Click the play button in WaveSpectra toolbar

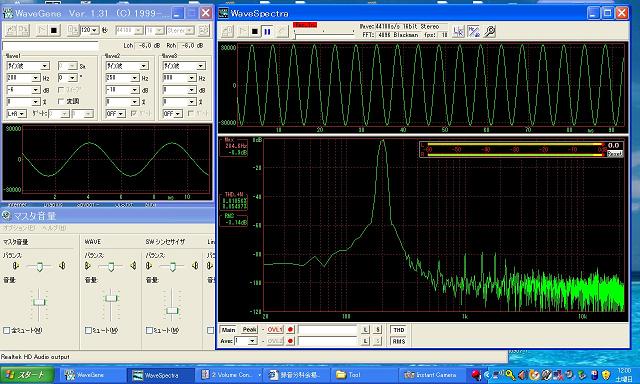pyautogui.click(x=243, y=31)
